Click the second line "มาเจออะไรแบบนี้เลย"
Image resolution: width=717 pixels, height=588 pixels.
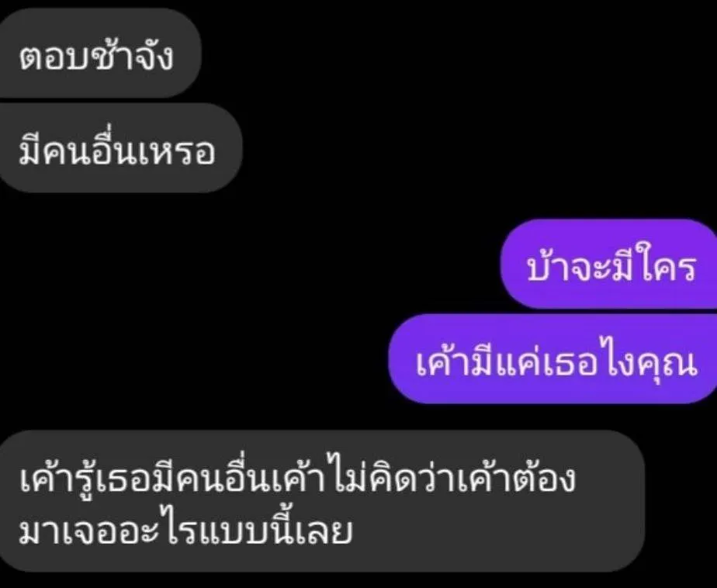[185, 530]
